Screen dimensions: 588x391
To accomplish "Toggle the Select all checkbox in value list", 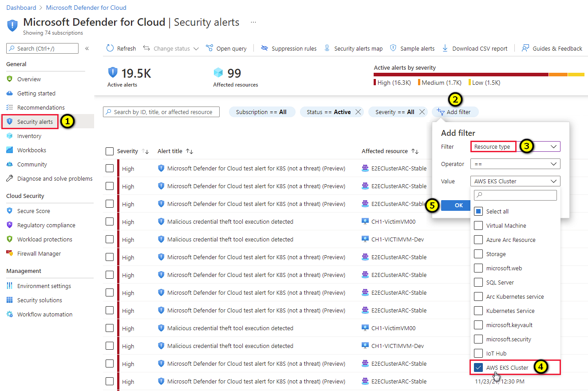I will pyautogui.click(x=478, y=211).
